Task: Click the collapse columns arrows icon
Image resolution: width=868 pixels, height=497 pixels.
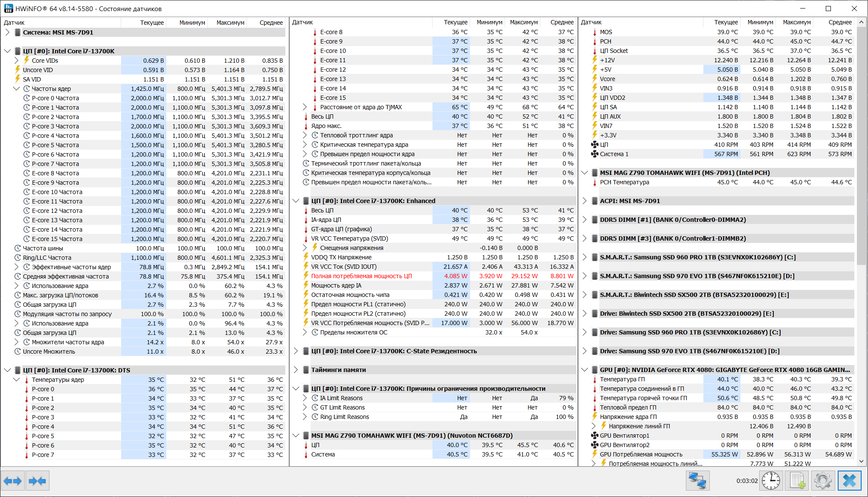Action: (37, 481)
